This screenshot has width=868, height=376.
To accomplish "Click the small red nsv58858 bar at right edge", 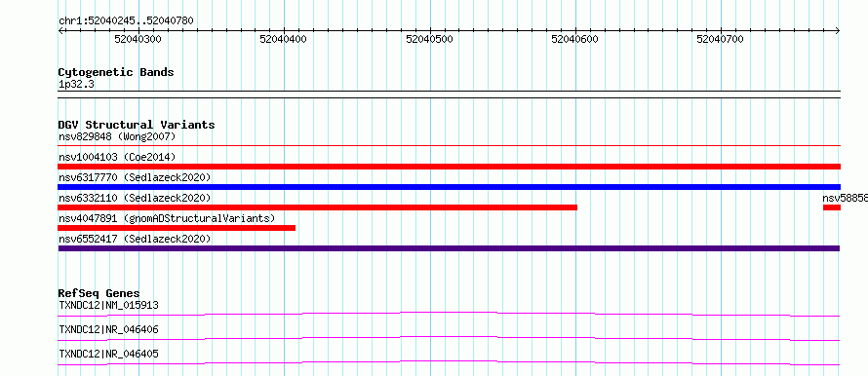I will (x=832, y=207).
